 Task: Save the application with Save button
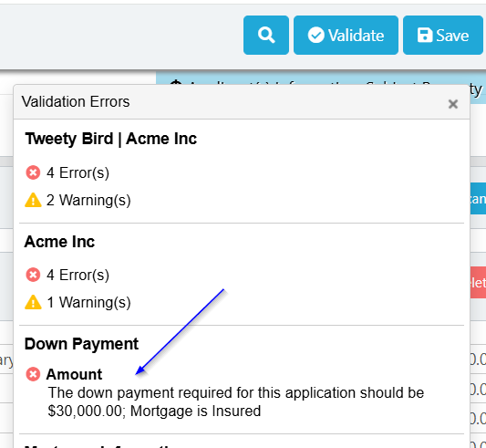click(443, 35)
